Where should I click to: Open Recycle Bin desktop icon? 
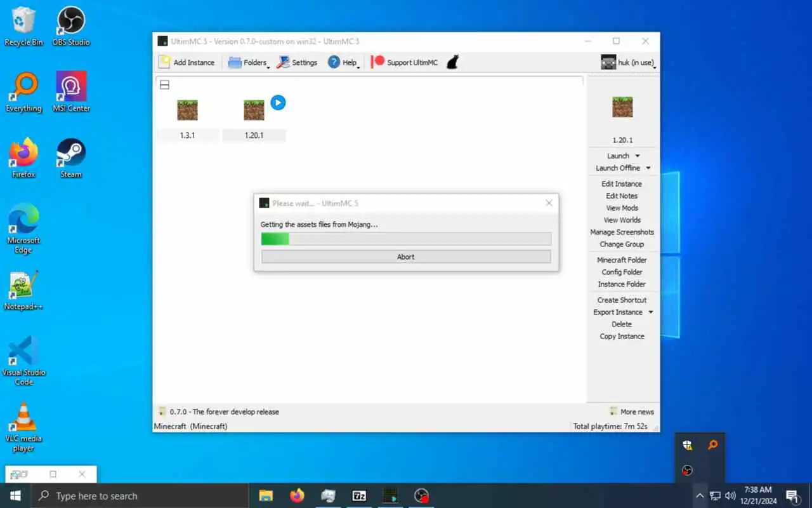click(x=24, y=27)
